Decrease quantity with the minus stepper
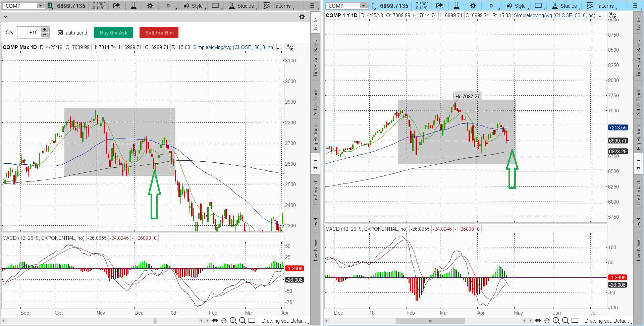644x326 pixels. (x=45, y=35)
